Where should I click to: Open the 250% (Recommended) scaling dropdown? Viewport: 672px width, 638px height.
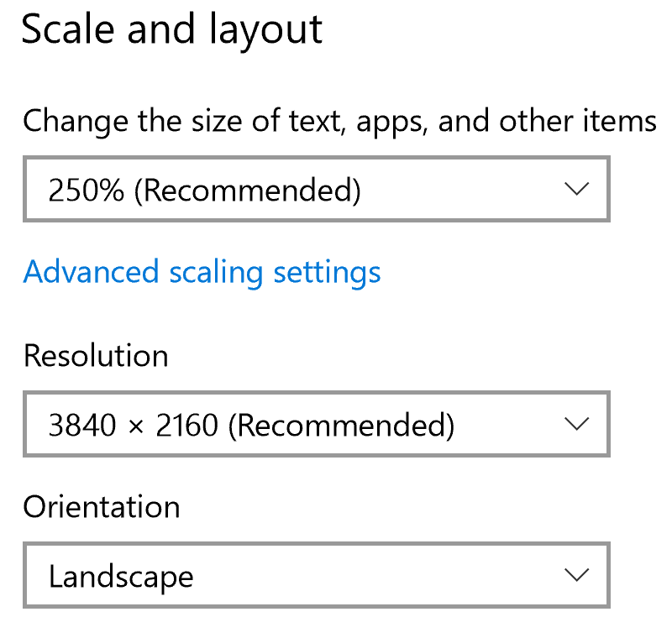point(316,191)
